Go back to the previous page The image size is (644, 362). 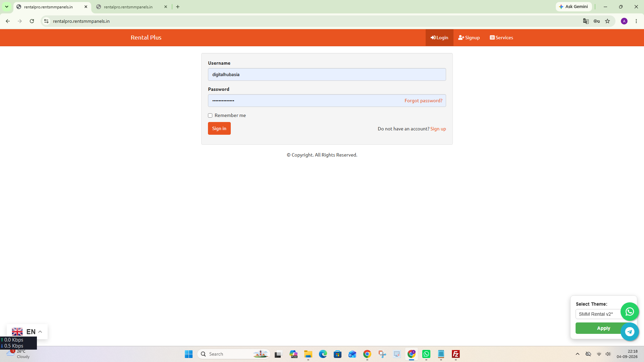(8, 21)
